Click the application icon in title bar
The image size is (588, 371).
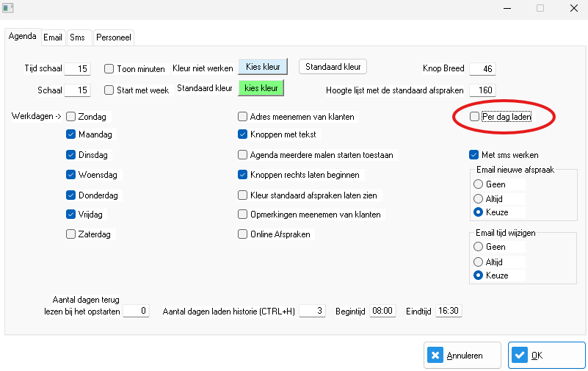[x=9, y=9]
